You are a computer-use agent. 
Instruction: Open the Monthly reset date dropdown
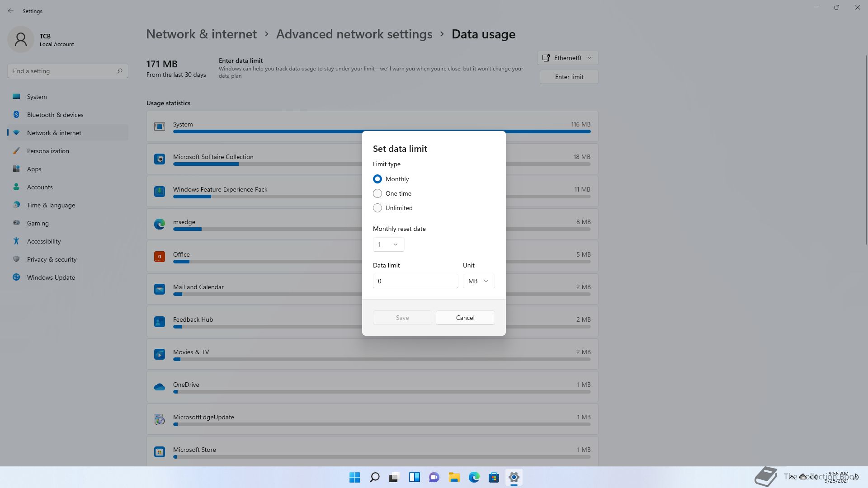(388, 244)
